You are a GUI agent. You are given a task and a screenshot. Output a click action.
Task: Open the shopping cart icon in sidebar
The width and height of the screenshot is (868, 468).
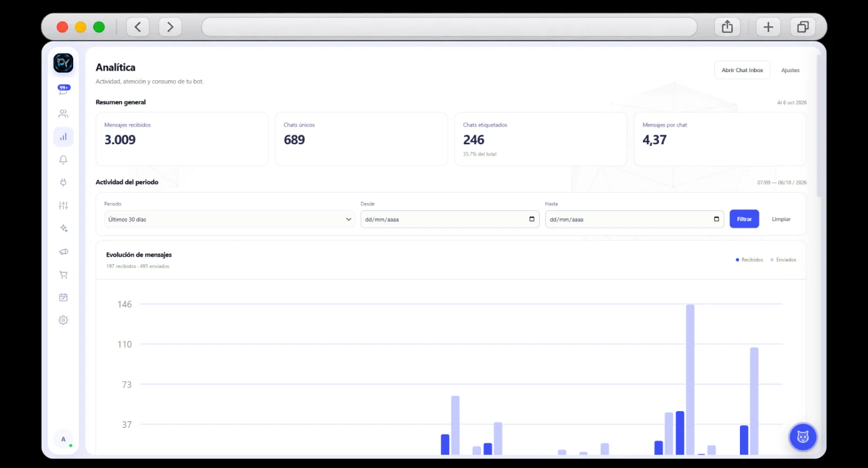coord(63,274)
